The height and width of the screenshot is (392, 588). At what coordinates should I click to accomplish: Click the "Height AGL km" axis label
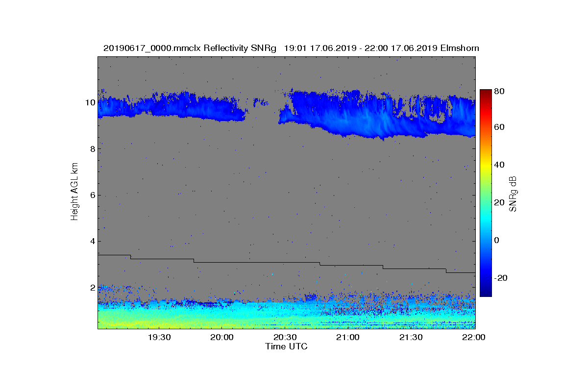(74, 191)
